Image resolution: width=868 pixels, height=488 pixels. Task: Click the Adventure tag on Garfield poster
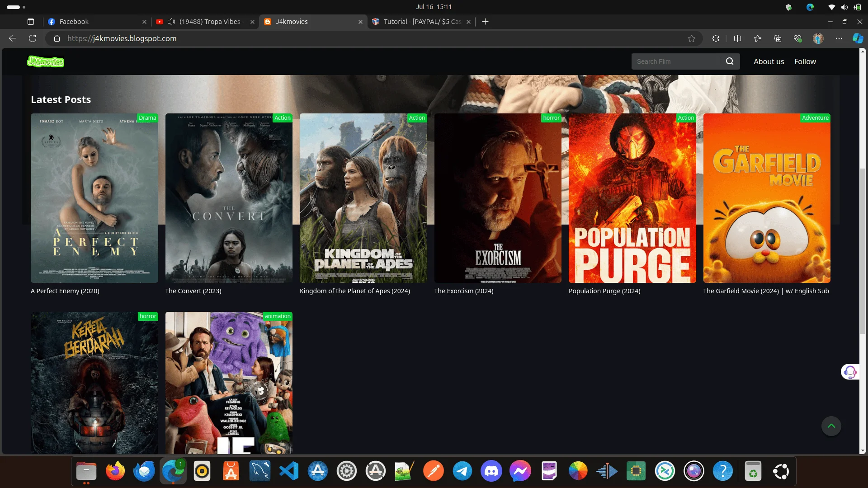[x=815, y=118]
